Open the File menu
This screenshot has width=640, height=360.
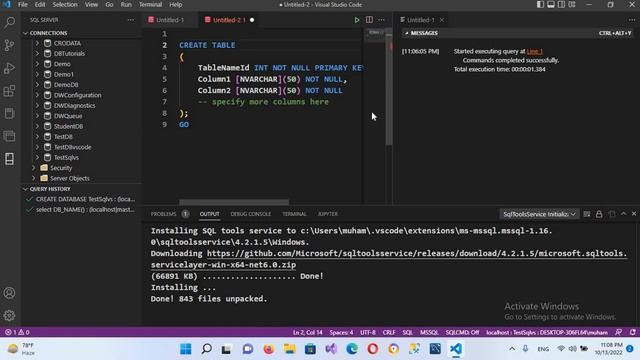coord(23,4)
